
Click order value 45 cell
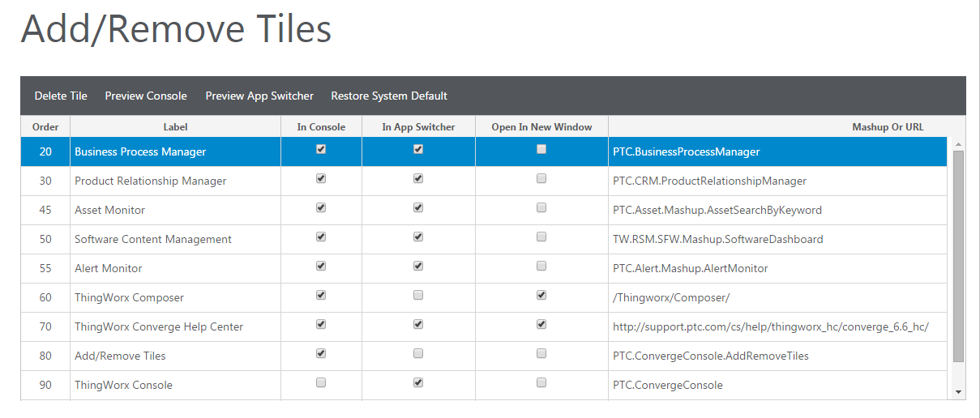pos(45,210)
